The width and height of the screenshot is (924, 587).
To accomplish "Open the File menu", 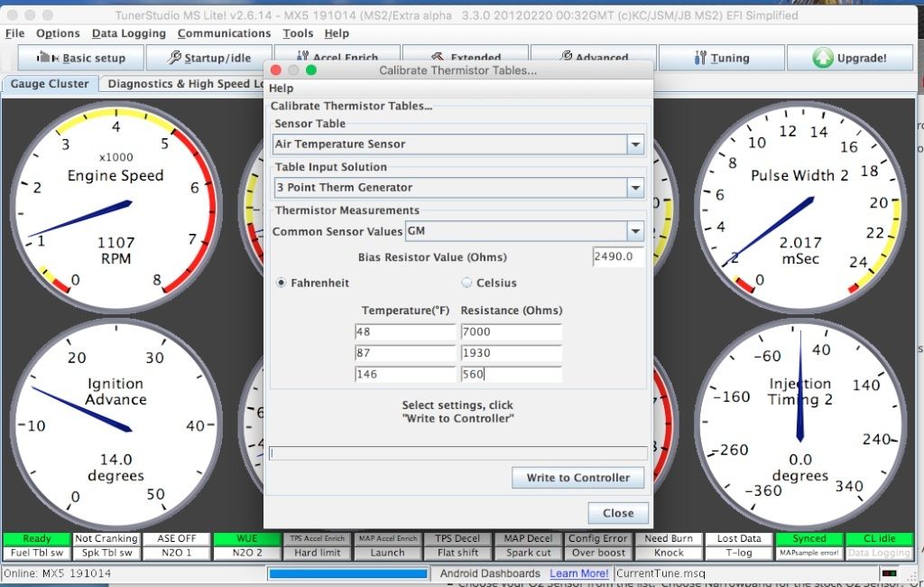I will (x=14, y=33).
